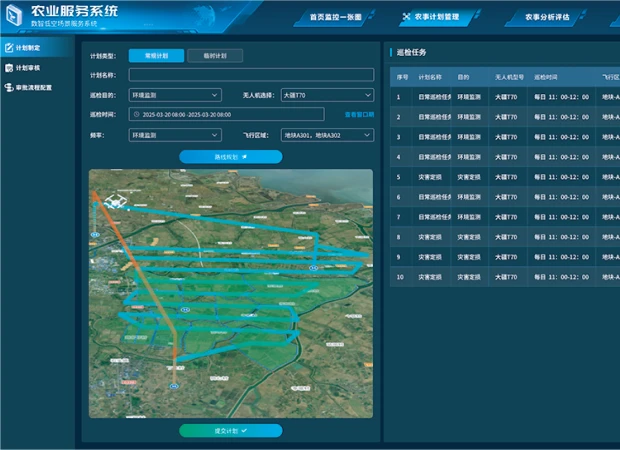The height and width of the screenshot is (450, 620).
Task: Click the 计划制定 sidebar icon
Action: click(8, 47)
